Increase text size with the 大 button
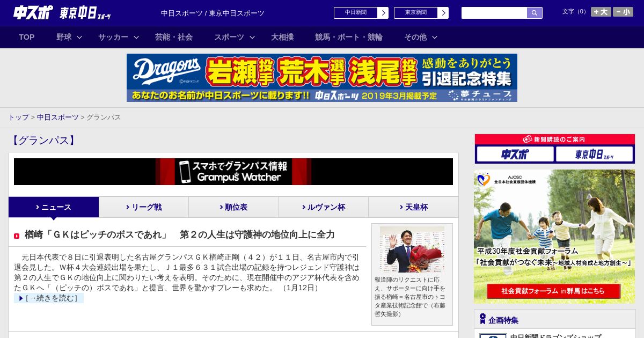This screenshot has height=338, width=644. point(601,12)
